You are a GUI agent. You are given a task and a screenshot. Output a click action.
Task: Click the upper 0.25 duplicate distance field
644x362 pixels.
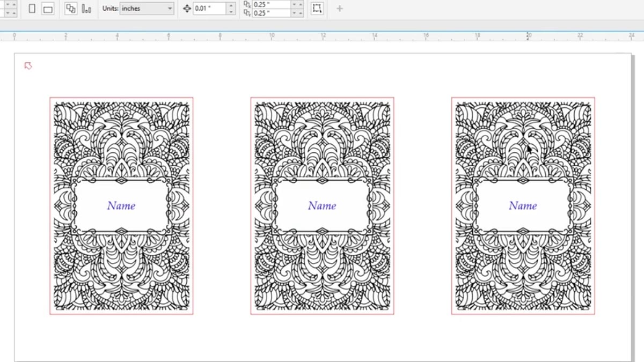pyautogui.click(x=271, y=4)
